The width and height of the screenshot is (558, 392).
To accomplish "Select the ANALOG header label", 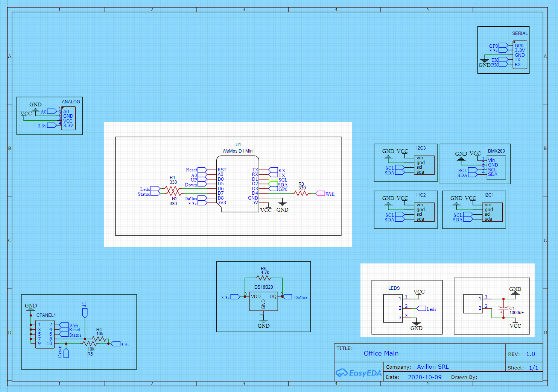I will [71, 102].
